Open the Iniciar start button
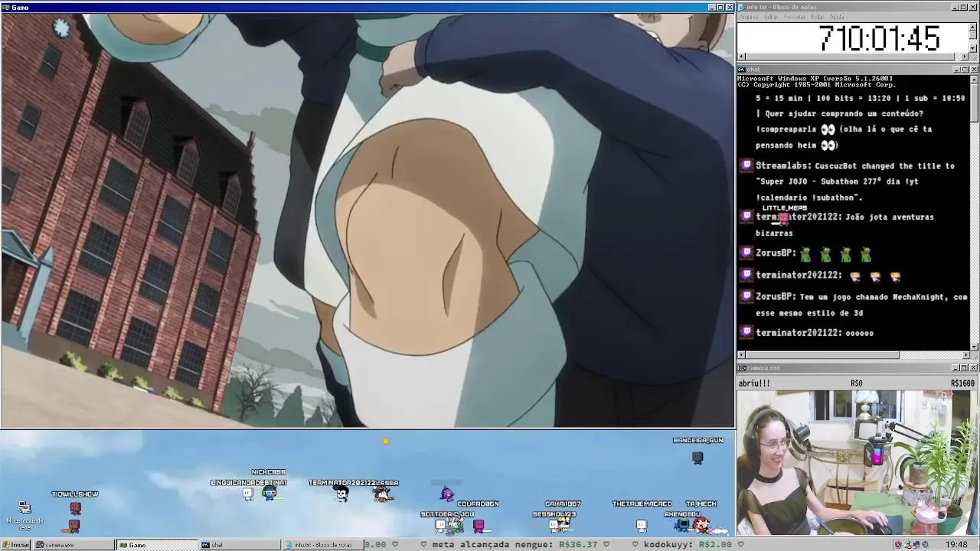980x551 pixels. tap(16, 545)
